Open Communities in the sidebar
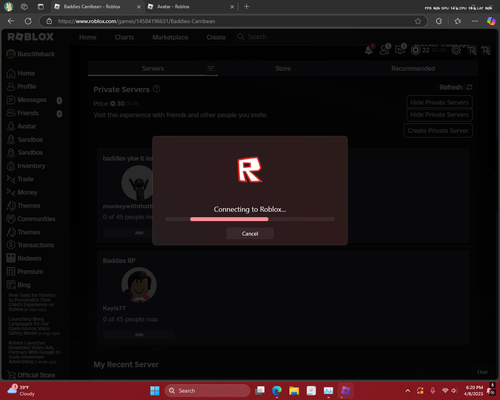This screenshot has width=500, height=400. tap(31, 219)
